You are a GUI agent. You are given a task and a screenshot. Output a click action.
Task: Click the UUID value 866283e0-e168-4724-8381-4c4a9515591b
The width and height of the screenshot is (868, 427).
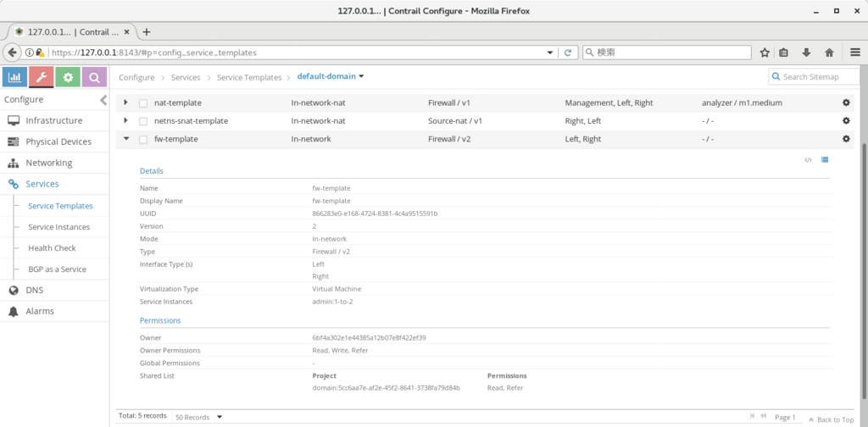(x=375, y=213)
